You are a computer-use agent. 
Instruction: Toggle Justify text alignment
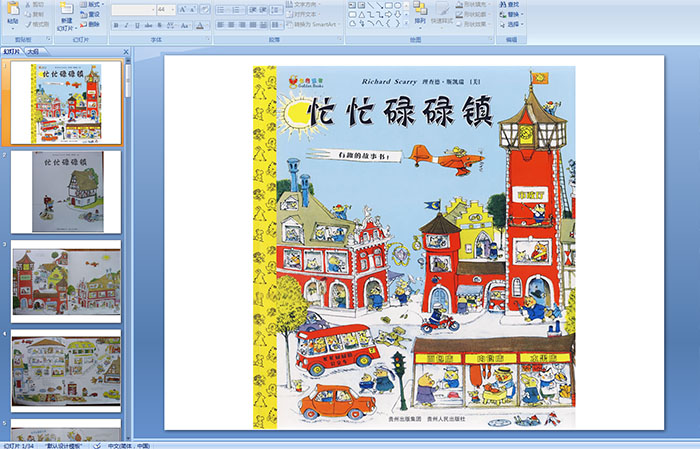pos(253,25)
